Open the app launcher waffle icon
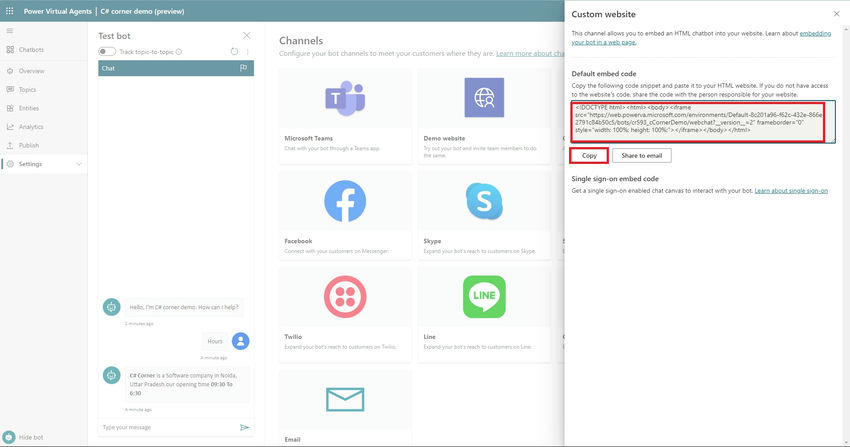This screenshot has height=447, width=850. [9, 11]
